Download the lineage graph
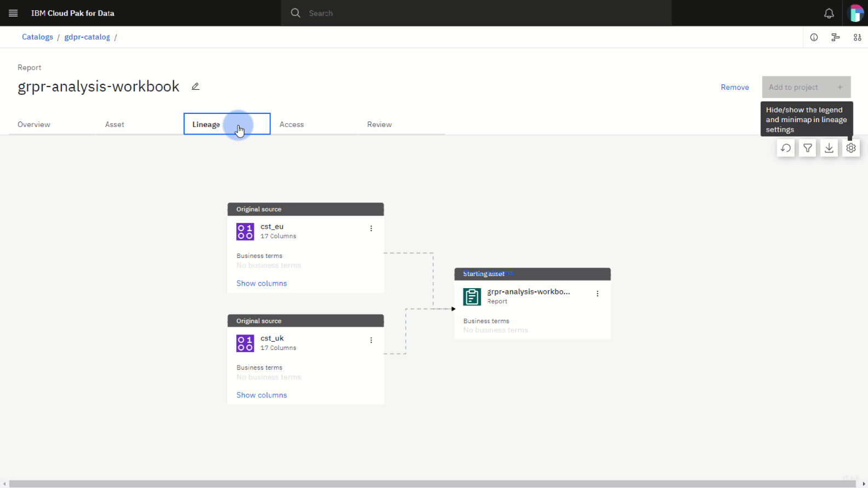This screenshot has width=868, height=488. [x=829, y=148]
